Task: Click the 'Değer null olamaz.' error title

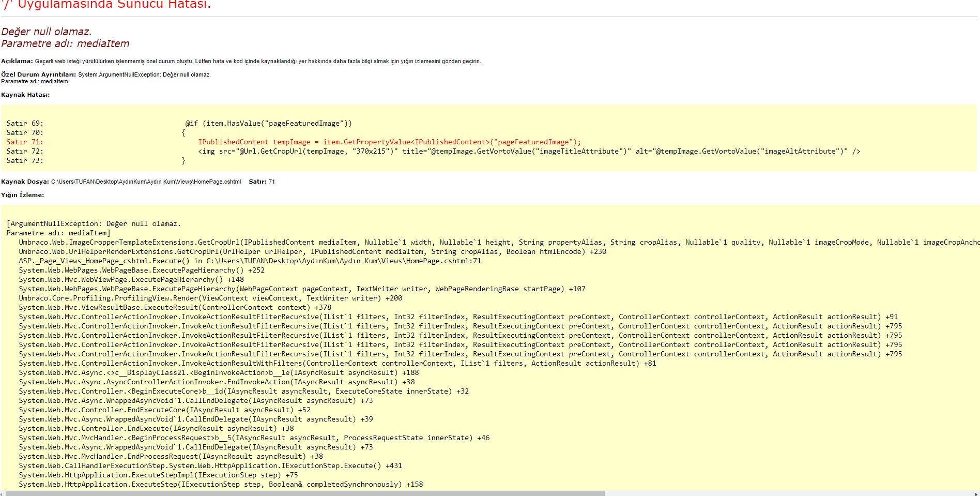Action: point(47,32)
